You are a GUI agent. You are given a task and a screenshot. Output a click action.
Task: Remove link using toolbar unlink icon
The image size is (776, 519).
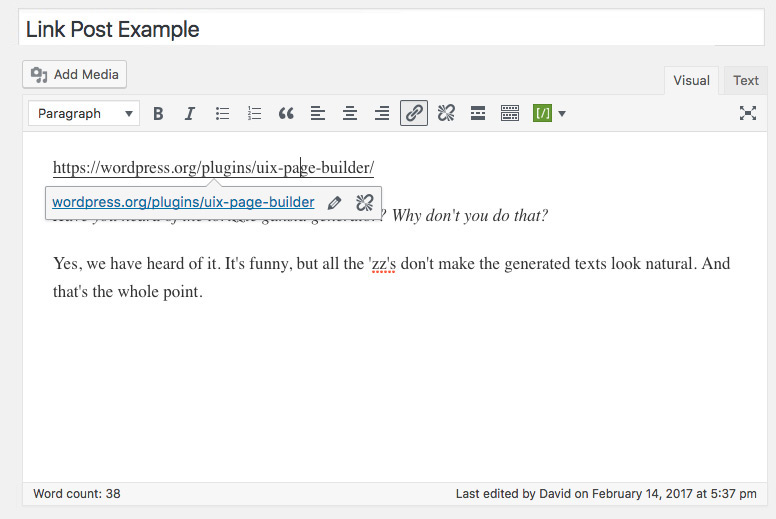coord(446,114)
